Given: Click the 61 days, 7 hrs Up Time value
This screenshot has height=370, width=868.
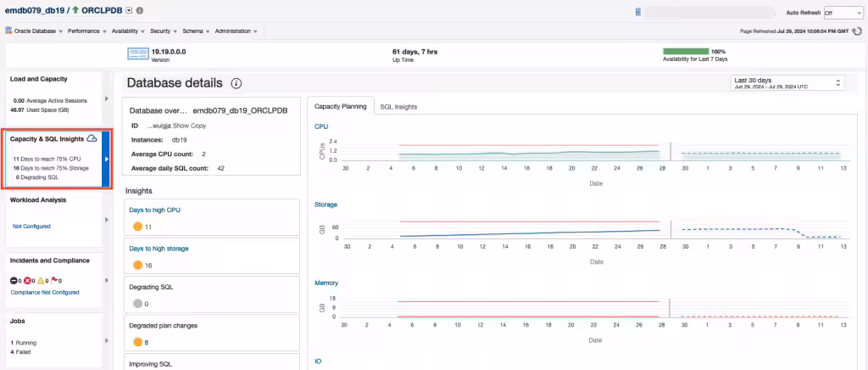Looking at the screenshot, I should pyautogui.click(x=415, y=52).
